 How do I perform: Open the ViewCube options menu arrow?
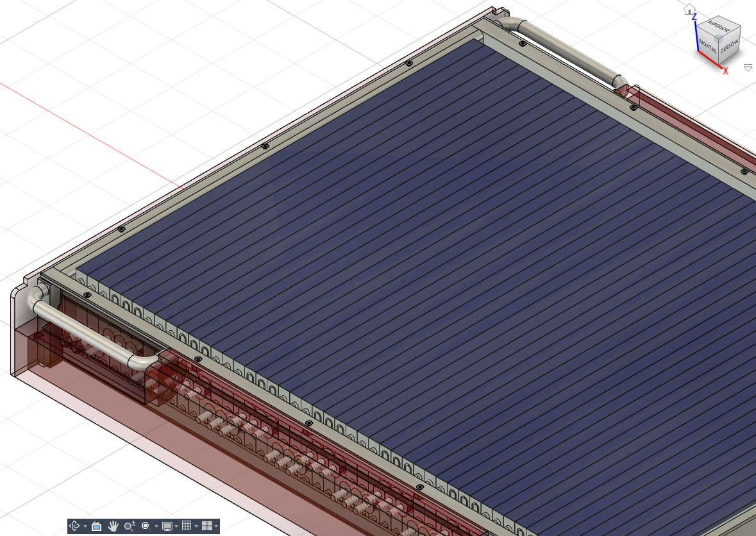[747, 67]
